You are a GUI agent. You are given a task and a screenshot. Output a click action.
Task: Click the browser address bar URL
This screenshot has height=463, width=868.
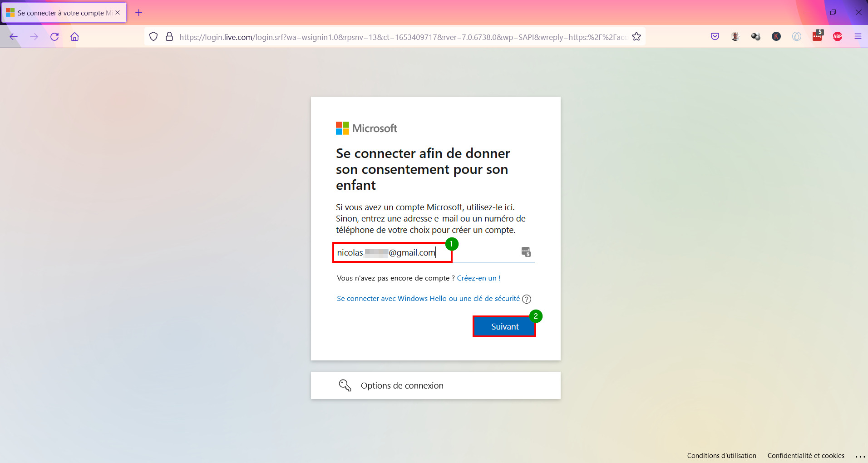(x=403, y=37)
